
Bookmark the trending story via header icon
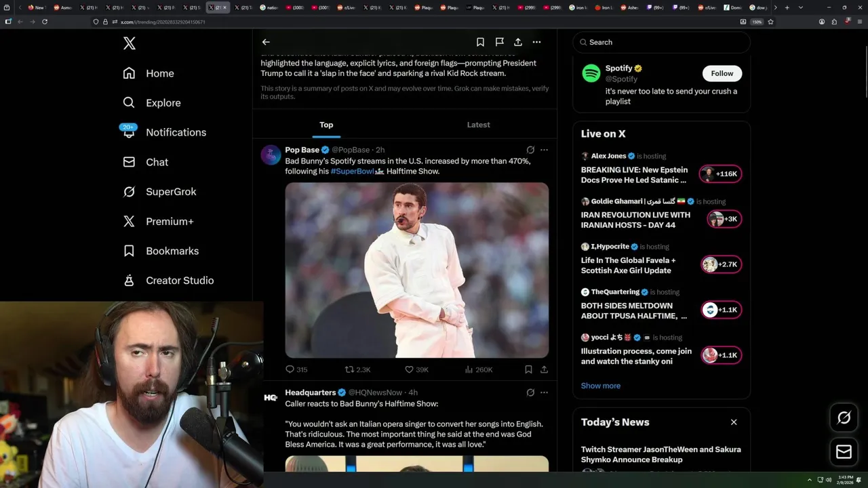tap(480, 42)
